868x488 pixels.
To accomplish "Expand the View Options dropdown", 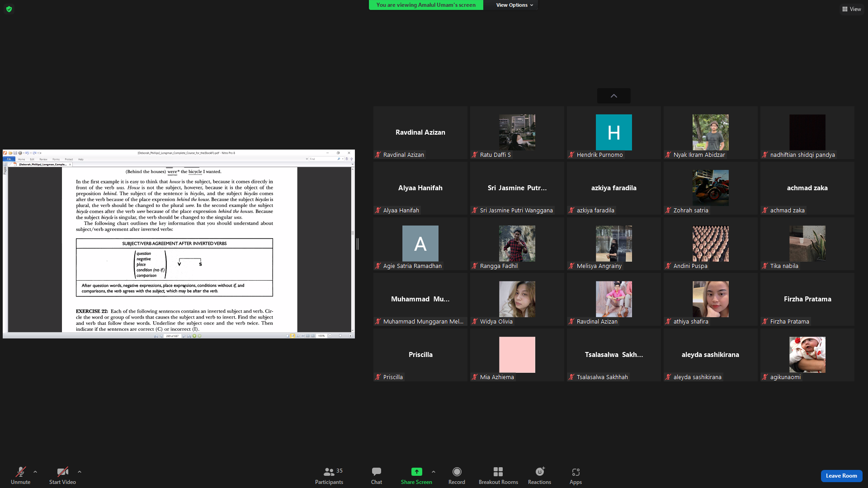I will coord(514,5).
